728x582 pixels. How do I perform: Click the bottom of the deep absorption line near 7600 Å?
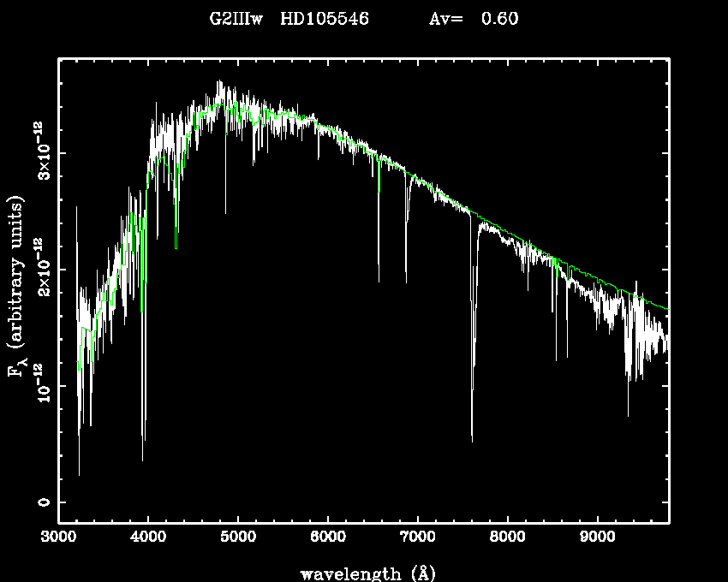pyautogui.click(x=472, y=439)
